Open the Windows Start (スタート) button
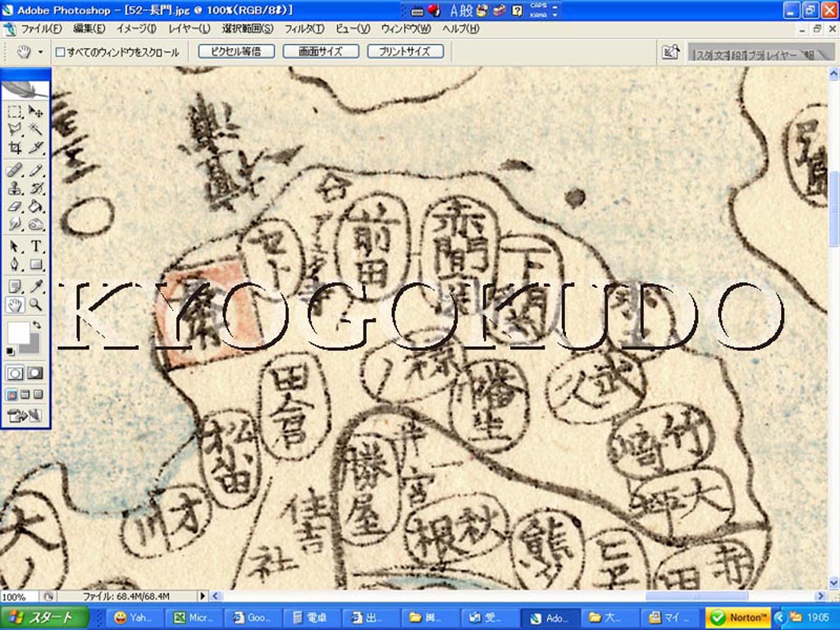The height and width of the screenshot is (630, 840). click(x=44, y=617)
